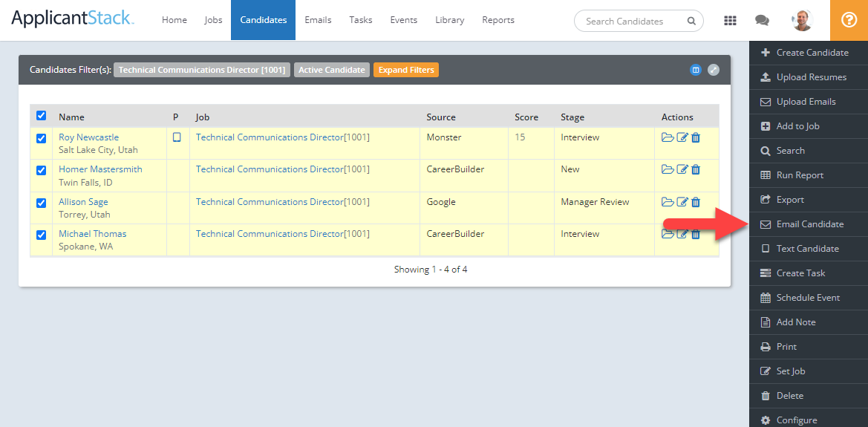Uncheck the select-all checkbox in table header

pos(42,116)
